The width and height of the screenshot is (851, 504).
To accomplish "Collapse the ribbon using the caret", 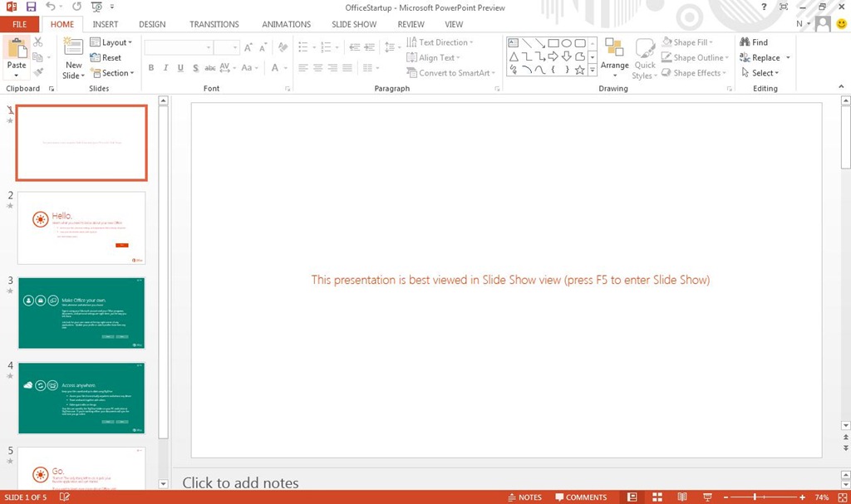I will point(841,86).
